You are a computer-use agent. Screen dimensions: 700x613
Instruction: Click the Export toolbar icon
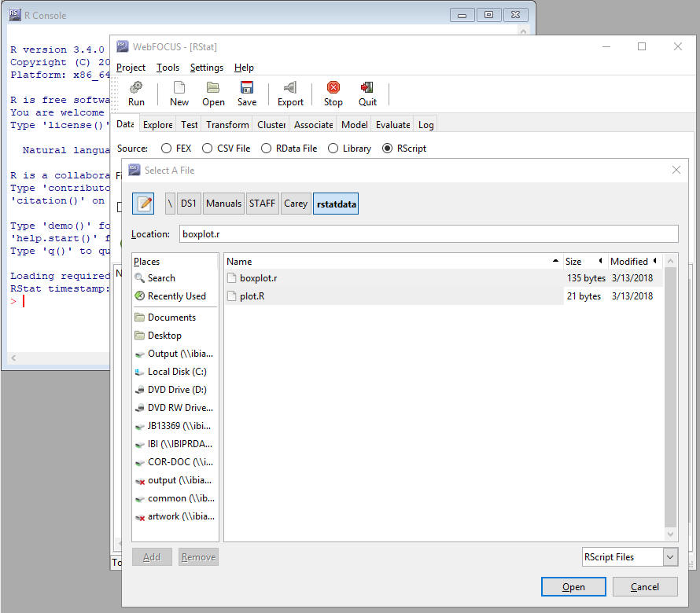(x=290, y=87)
